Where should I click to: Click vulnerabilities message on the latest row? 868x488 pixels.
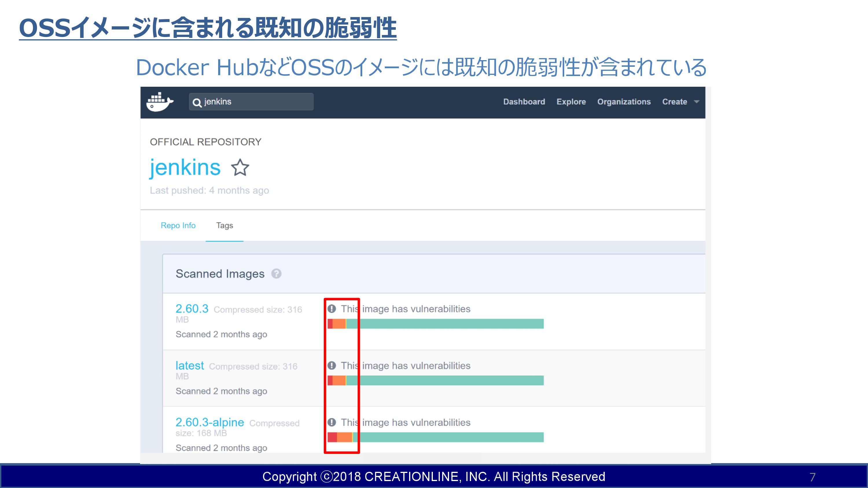pyautogui.click(x=406, y=365)
